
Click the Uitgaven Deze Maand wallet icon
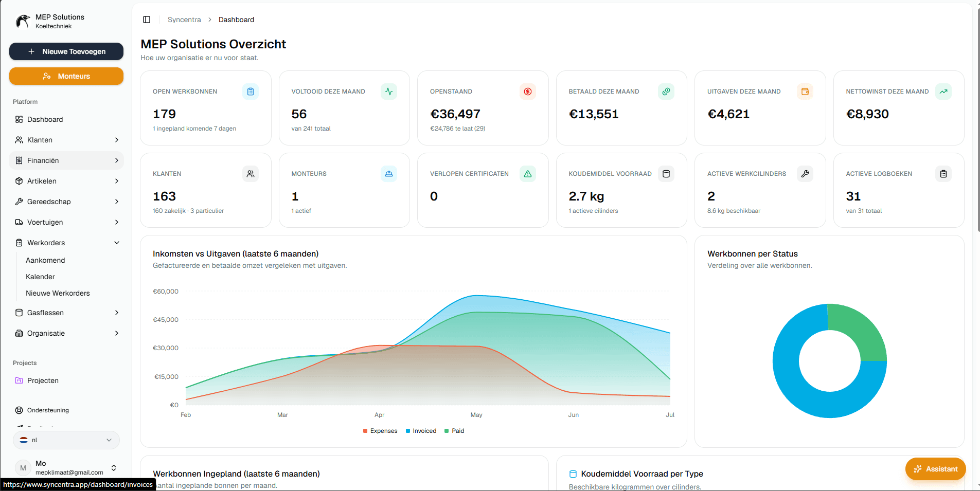(805, 92)
